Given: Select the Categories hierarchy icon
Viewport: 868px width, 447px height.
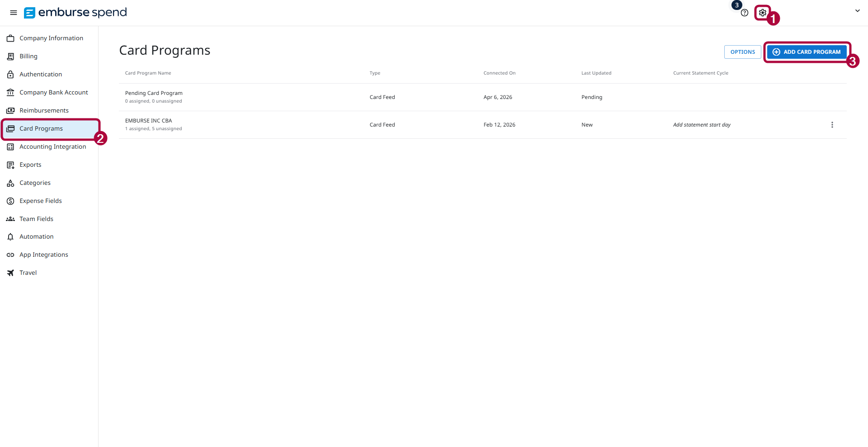Looking at the screenshot, I should 10,183.
